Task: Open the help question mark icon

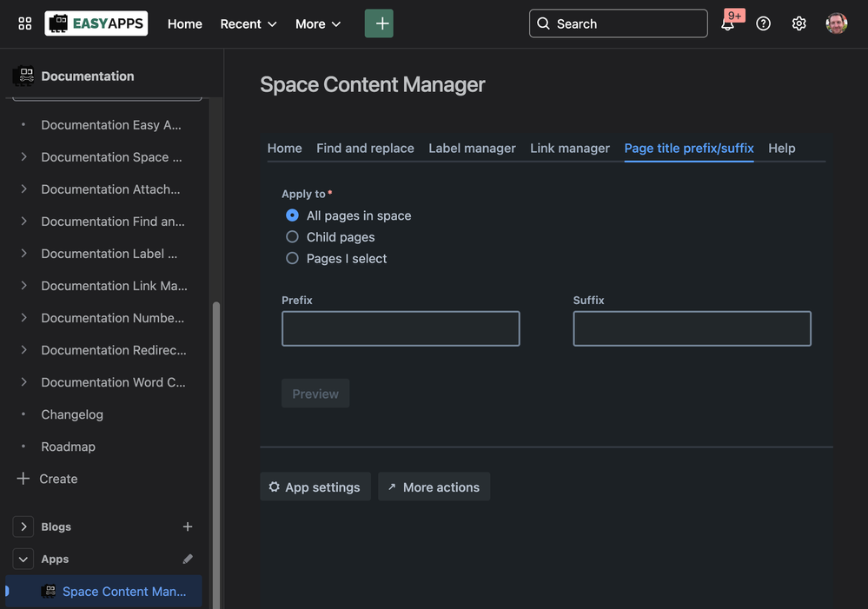Action: click(x=764, y=23)
